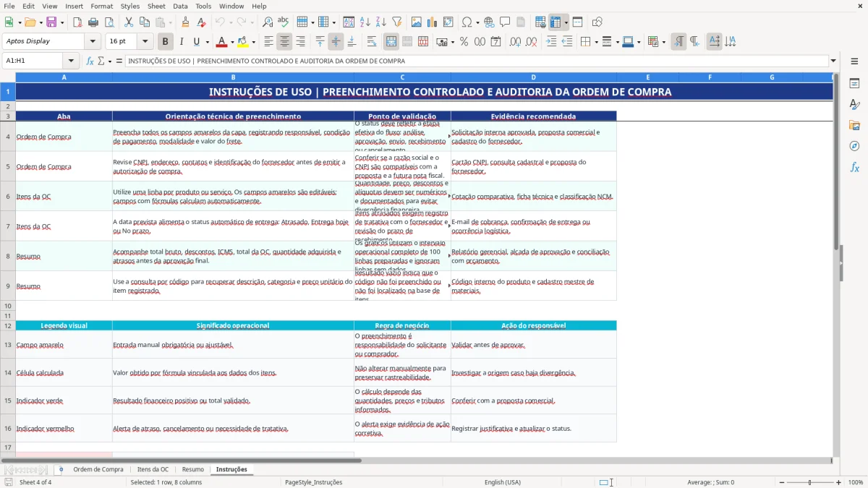
Task: Format cell as percent
Action: 464,42
